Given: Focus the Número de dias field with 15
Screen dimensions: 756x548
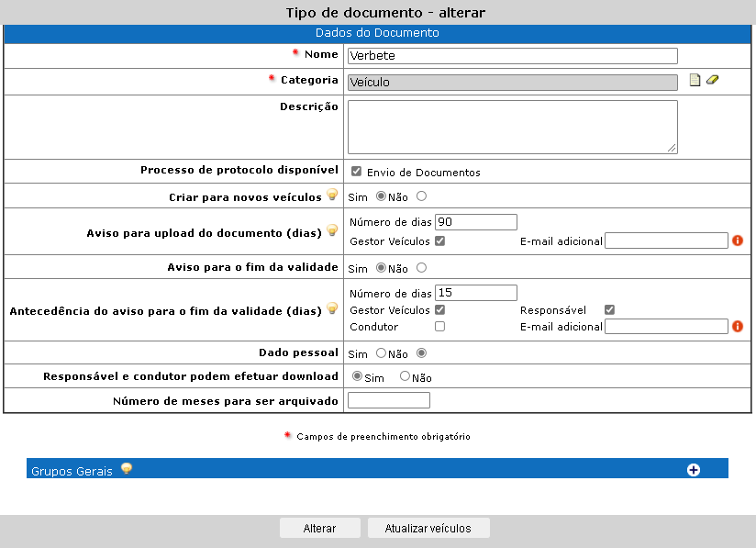Looking at the screenshot, I should [x=476, y=293].
